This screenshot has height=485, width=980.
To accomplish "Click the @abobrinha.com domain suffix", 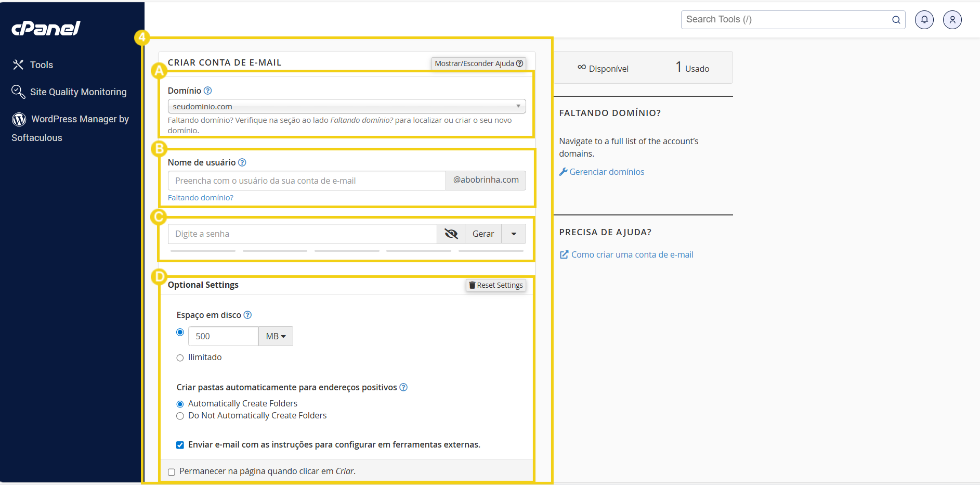I will pos(486,180).
